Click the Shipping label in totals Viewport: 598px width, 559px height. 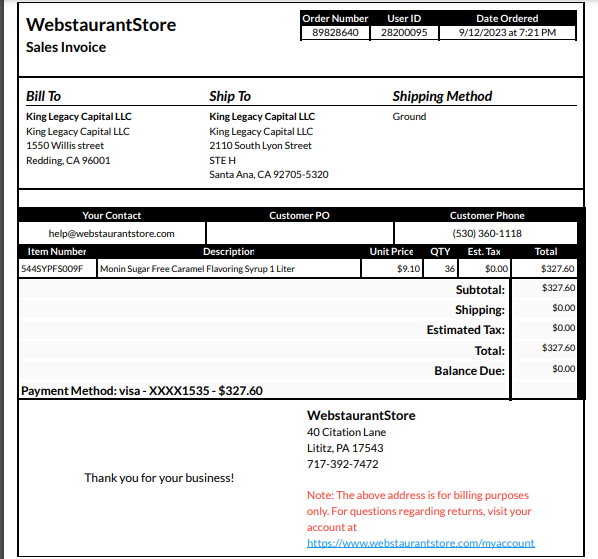point(480,310)
